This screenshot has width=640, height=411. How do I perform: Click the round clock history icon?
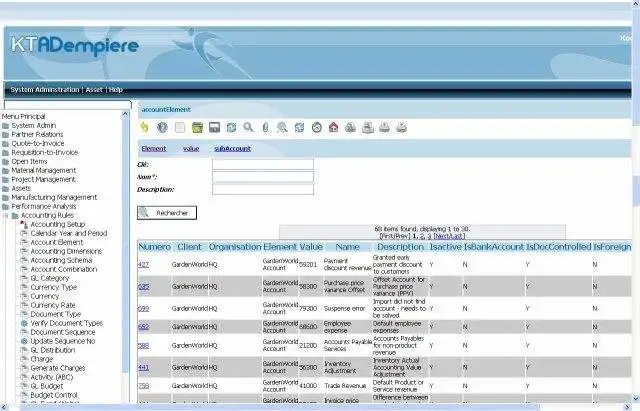click(x=317, y=127)
